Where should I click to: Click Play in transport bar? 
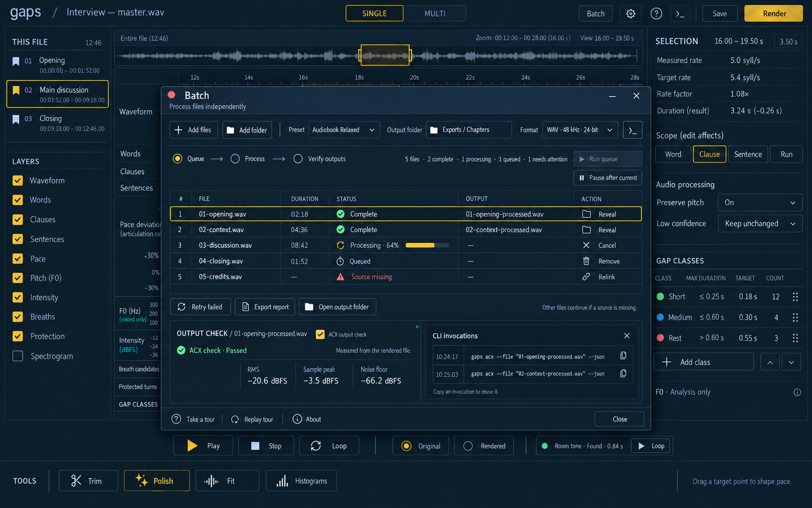[x=203, y=446]
